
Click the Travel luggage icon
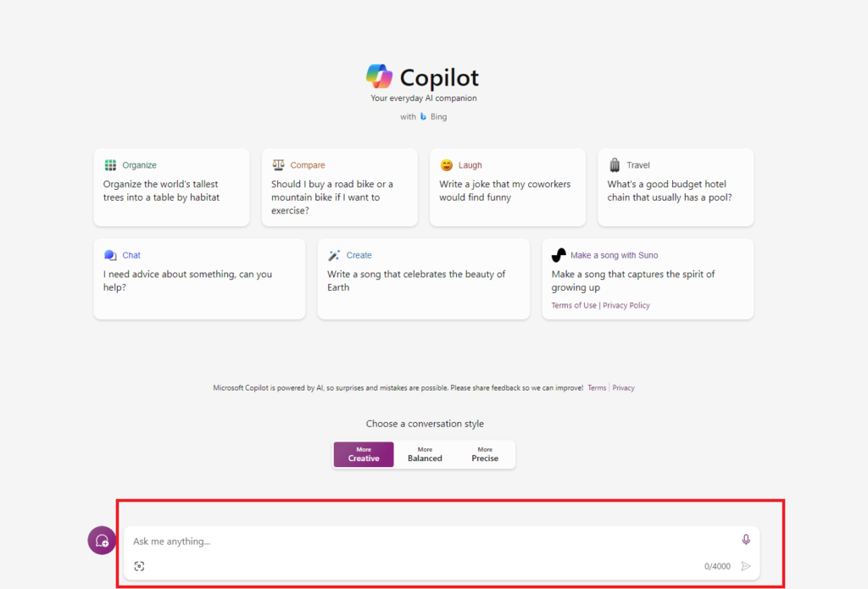pyautogui.click(x=615, y=165)
